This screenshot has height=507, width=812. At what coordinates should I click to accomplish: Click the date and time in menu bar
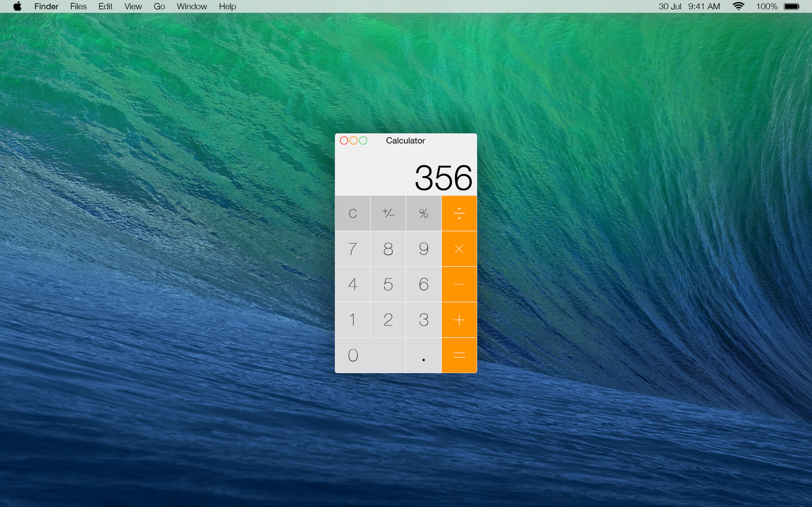click(689, 7)
